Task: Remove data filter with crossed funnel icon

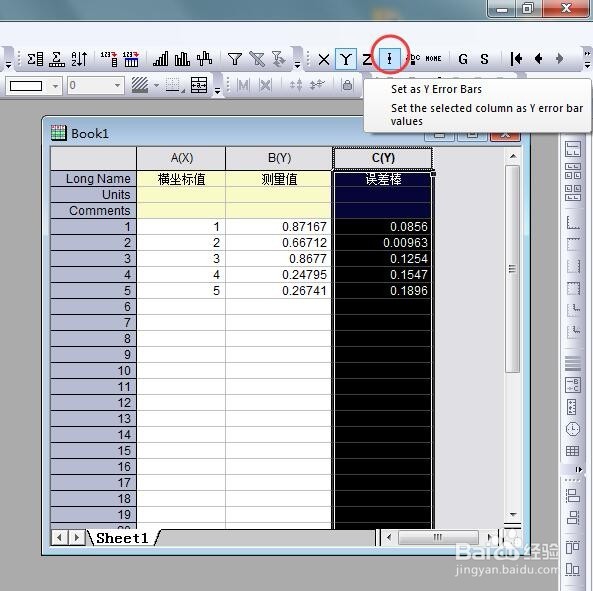Action: tap(257, 59)
